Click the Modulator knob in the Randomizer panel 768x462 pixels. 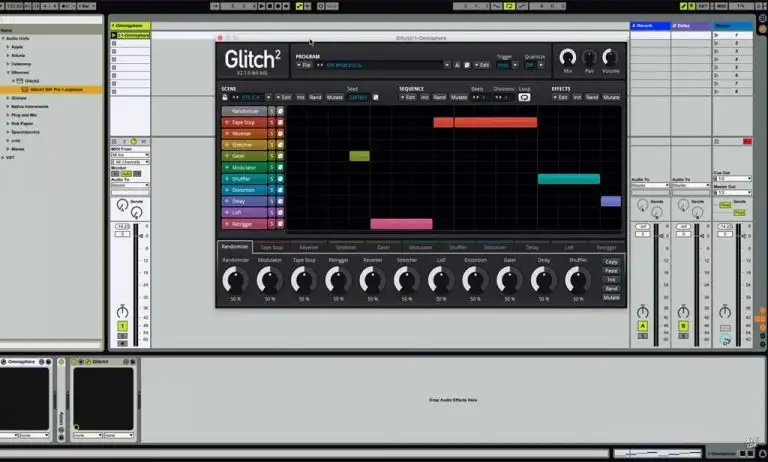click(x=269, y=280)
